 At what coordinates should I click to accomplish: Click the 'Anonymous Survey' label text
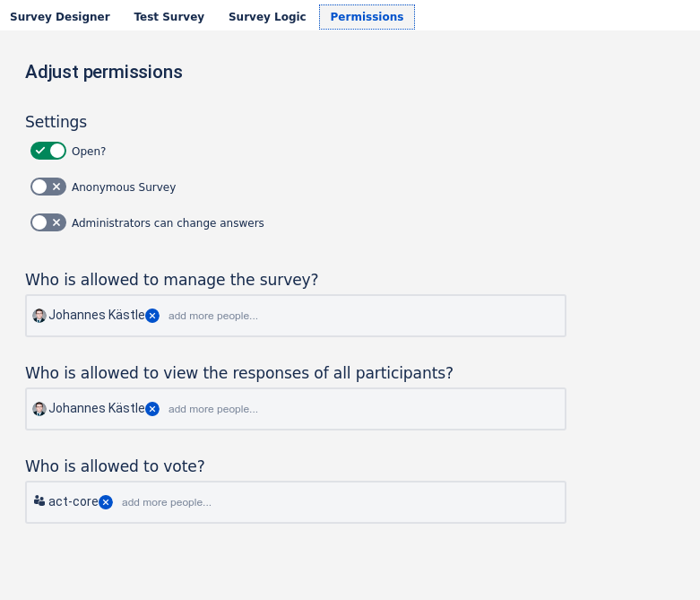pyautogui.click(x=124, y=187)
